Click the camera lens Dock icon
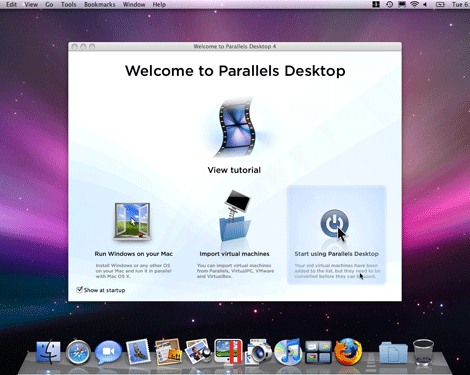470x375 pixels. click(x=258, y=352)
